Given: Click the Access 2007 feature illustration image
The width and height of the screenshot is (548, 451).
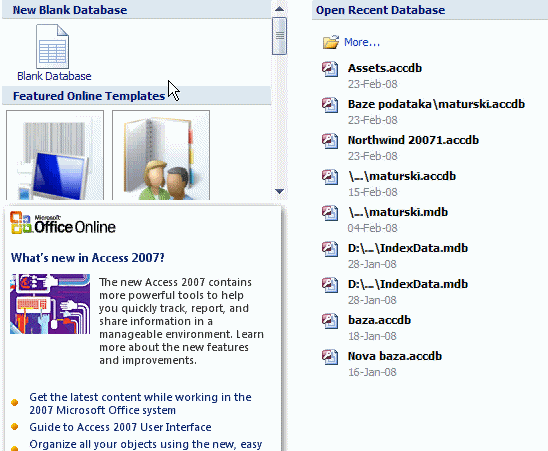Looking at the screenshot, I should (x=50, y=304).
